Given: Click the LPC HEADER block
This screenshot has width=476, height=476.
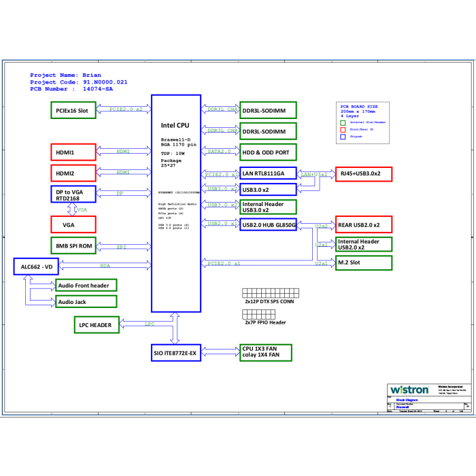Looking at the screenshot, I should (x=97, y=325).
